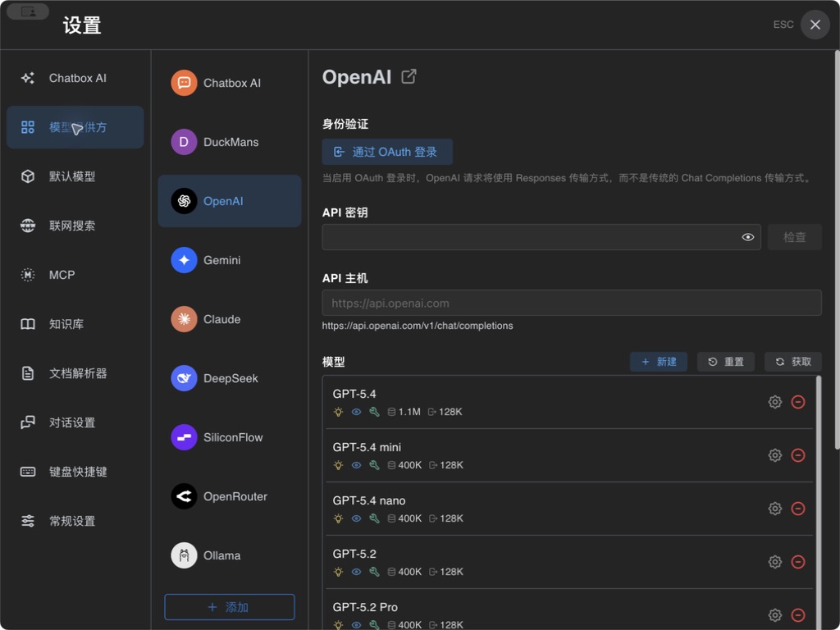Open settings gear for GPT-5.4 mini
Screen dimensions: 840x630
tap(774, 455)
